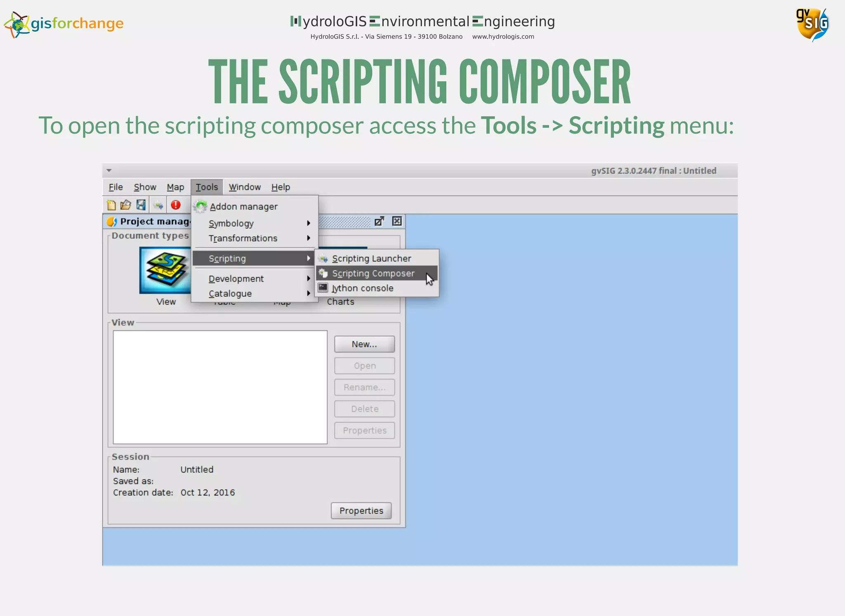Click the scripting launcher toolbar icon
The width and height of the screenshot is (845, 616).
click(x=158, y=205)
